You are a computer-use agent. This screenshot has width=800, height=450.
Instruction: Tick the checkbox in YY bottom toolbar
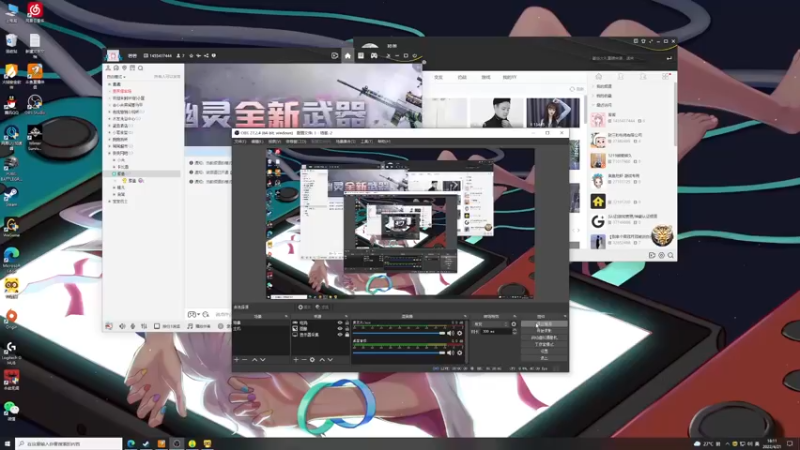[157, 326]
